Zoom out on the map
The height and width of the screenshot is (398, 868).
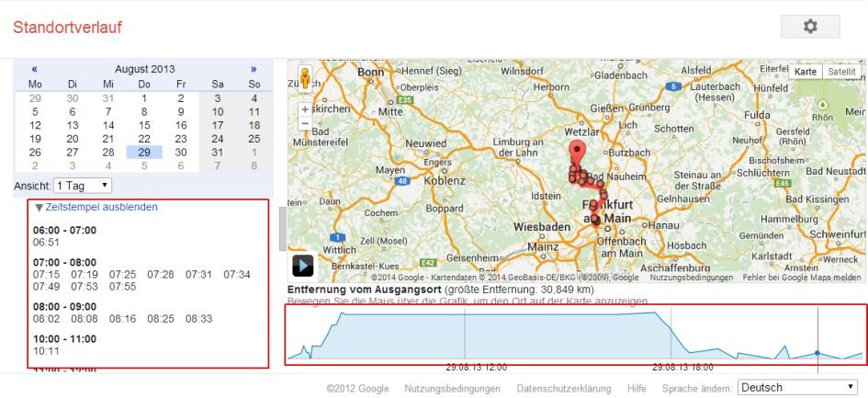coord(305,123)
